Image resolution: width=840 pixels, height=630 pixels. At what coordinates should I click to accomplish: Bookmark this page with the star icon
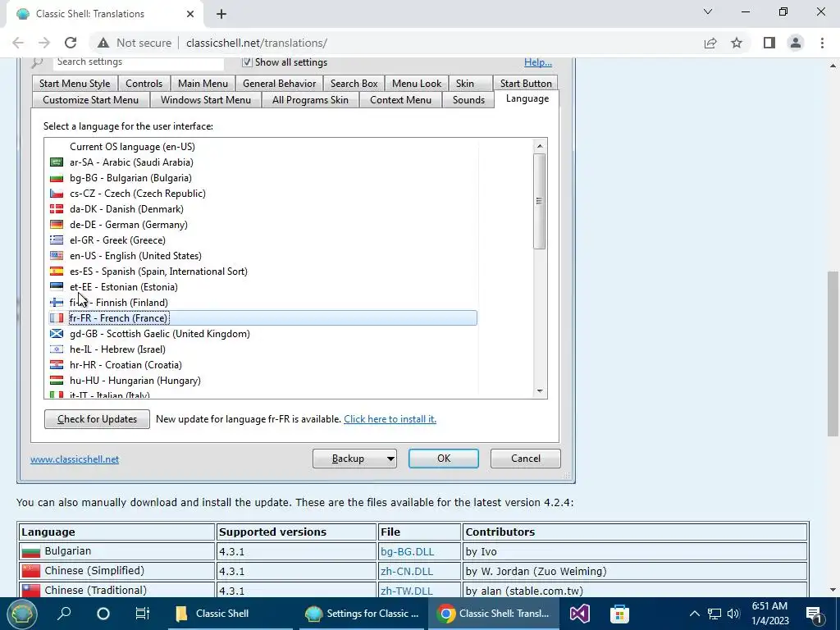click(737, 43)
